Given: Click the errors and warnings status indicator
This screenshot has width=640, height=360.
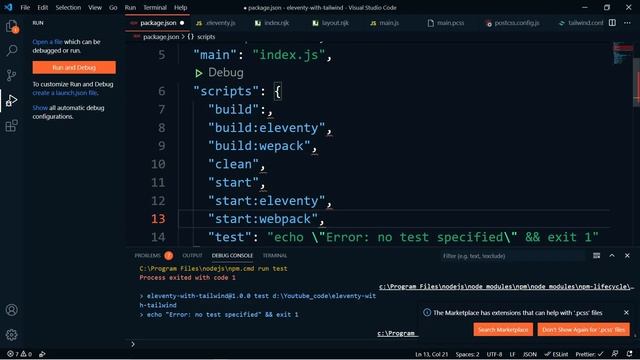Looking at the screenshot, I should click(19, 354).
